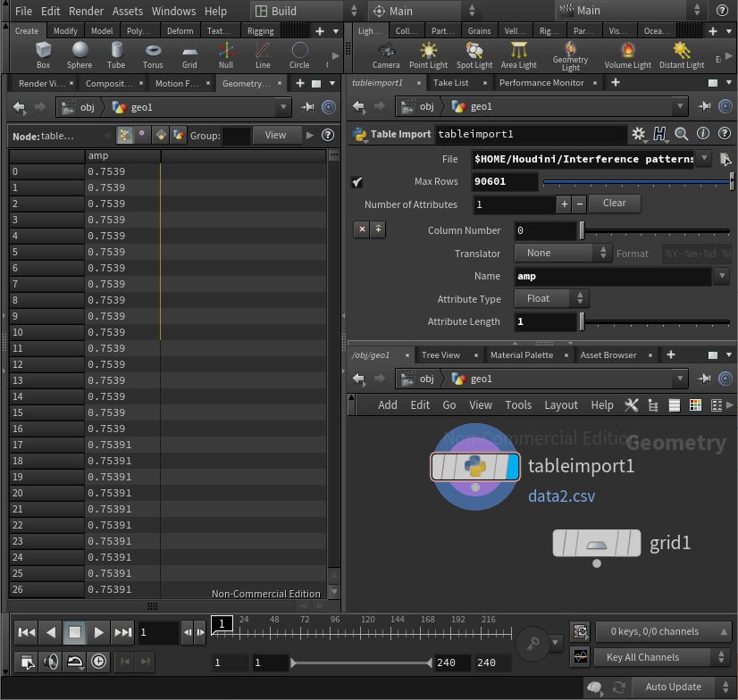Adjust the Column Number slider

tap(655, 230)
